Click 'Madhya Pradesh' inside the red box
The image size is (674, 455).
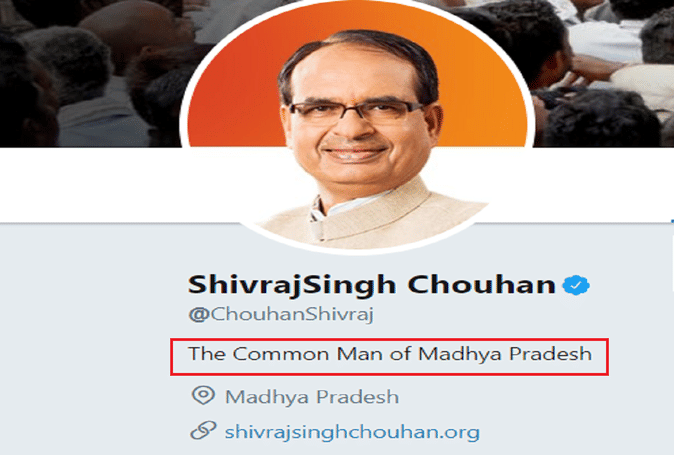pos(505,354)
